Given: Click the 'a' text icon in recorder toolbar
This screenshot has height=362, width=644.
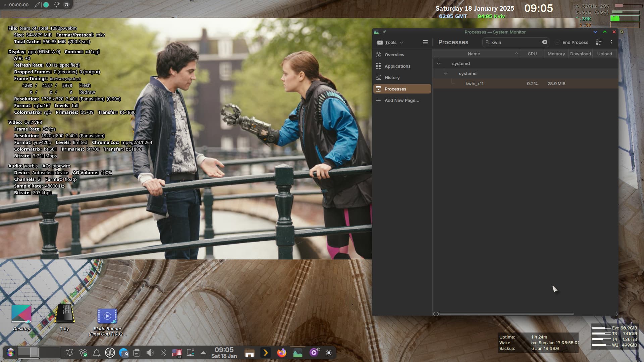Looking at the screenshot, I should (x=66, y=5).
